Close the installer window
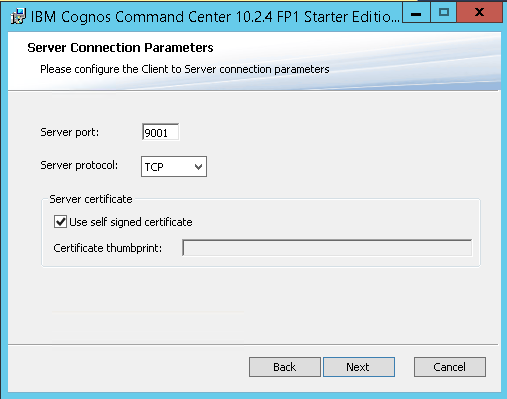Image resolution: width=507 pixels, height=399 pixels. [x=479, y=13]
